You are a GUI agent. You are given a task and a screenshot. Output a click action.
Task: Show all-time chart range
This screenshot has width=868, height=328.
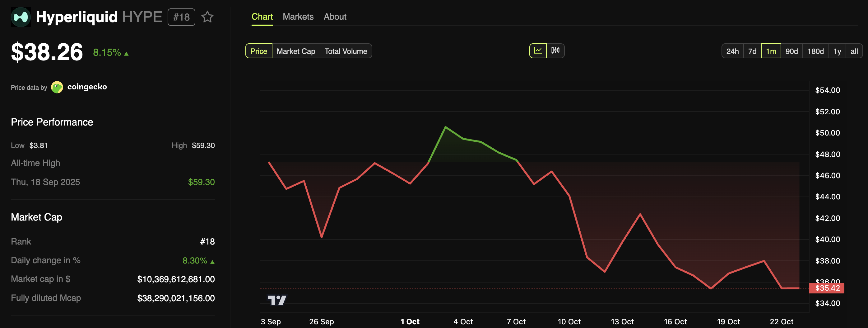(x=854, y=51)
